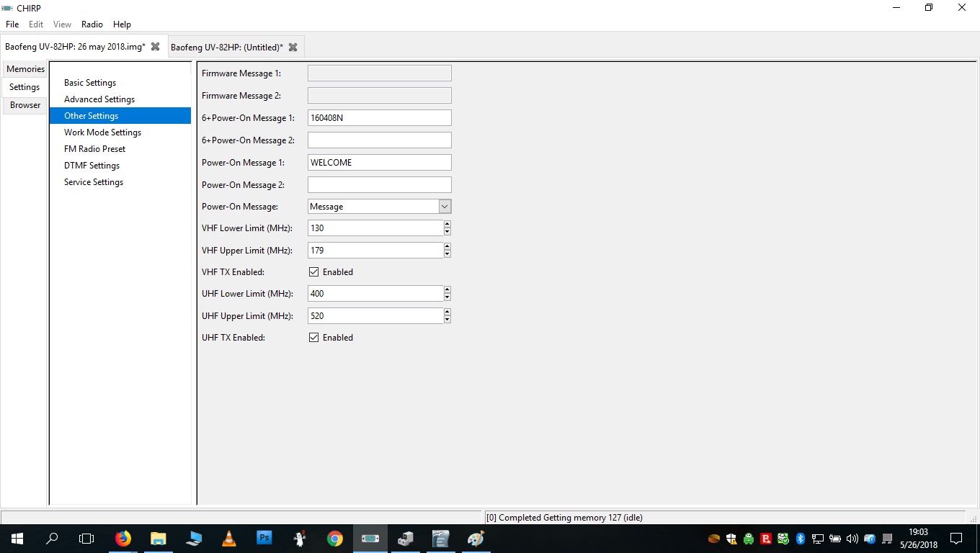Click the 6+Power-On Message 1 field
The height and width of the screenshot is (553, 980).
[x=379, y=118]
